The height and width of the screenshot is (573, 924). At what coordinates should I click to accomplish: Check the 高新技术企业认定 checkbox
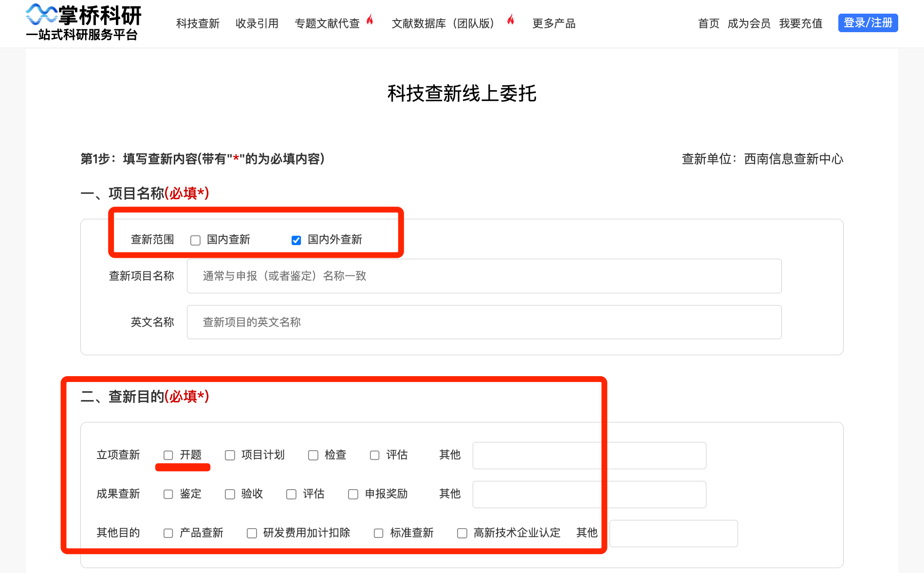tap(462, 533)
